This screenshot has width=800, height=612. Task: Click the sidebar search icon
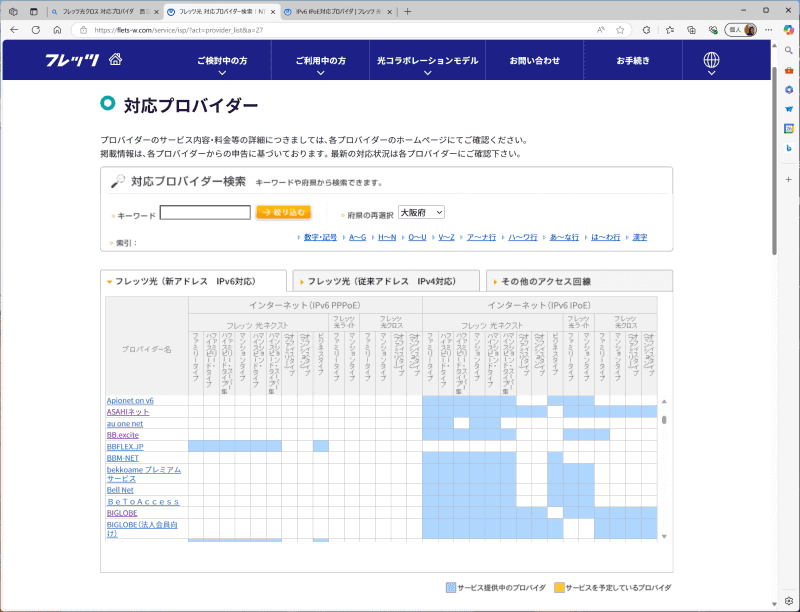click(789, 50)
